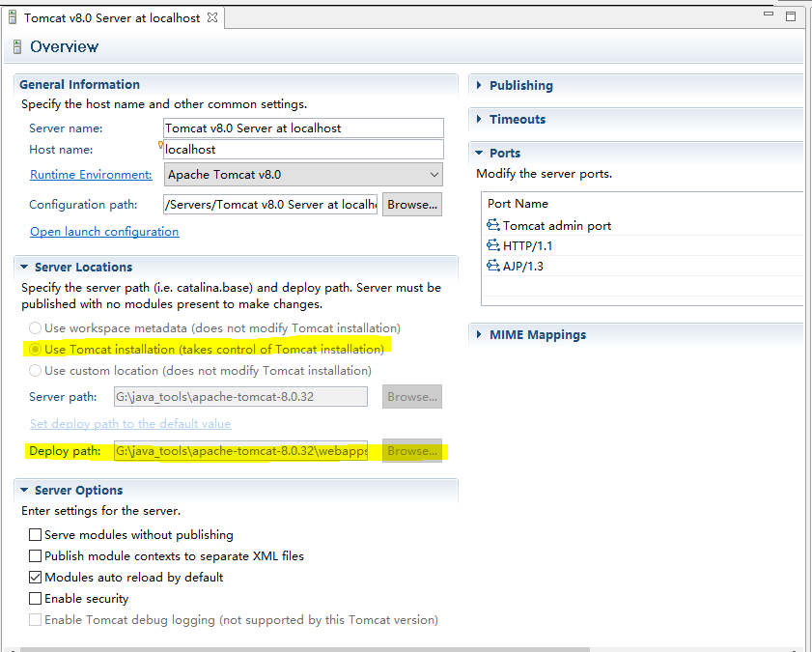
Task: Expand the Timeouts section
Action: (479, 119)
